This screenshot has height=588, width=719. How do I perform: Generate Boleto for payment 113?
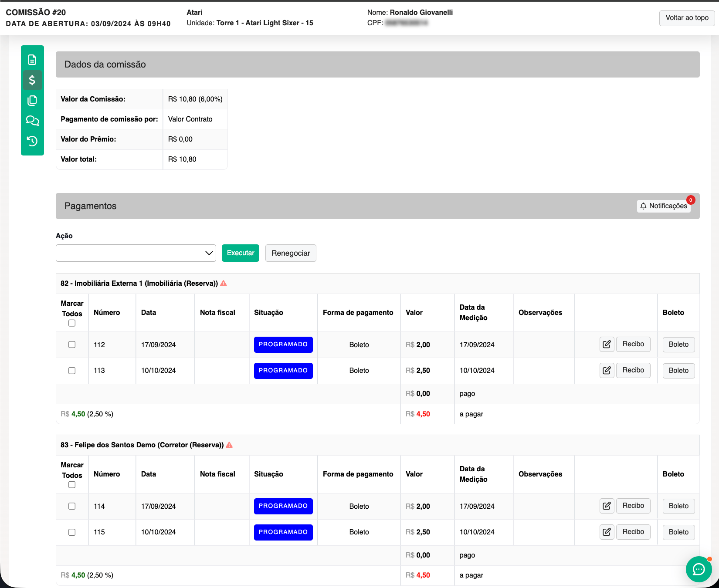pos(678,371)
